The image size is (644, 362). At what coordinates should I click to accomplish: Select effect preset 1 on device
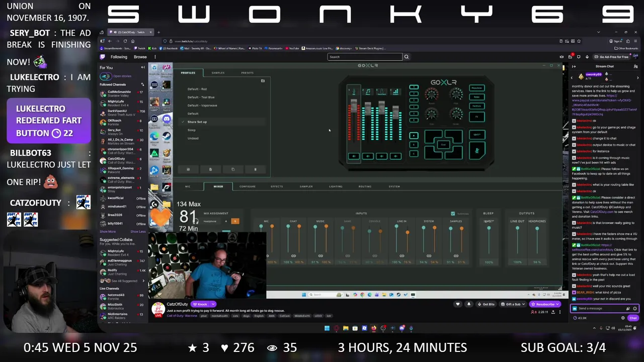click(414, 87)
